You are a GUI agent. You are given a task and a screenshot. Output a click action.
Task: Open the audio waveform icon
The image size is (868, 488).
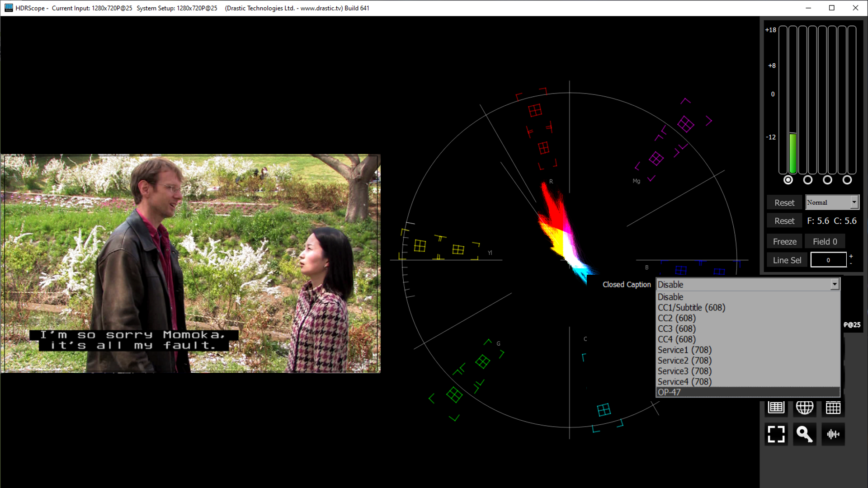pos(833,434)
